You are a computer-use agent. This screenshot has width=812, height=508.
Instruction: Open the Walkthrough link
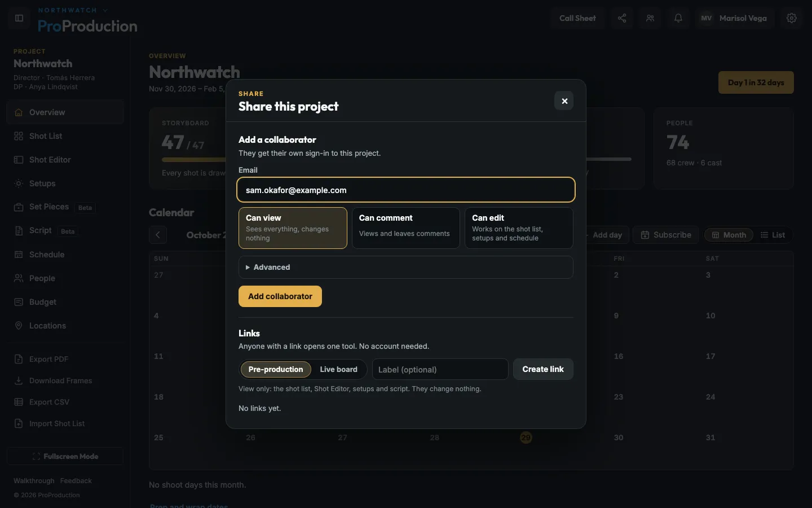coord(34,481)
